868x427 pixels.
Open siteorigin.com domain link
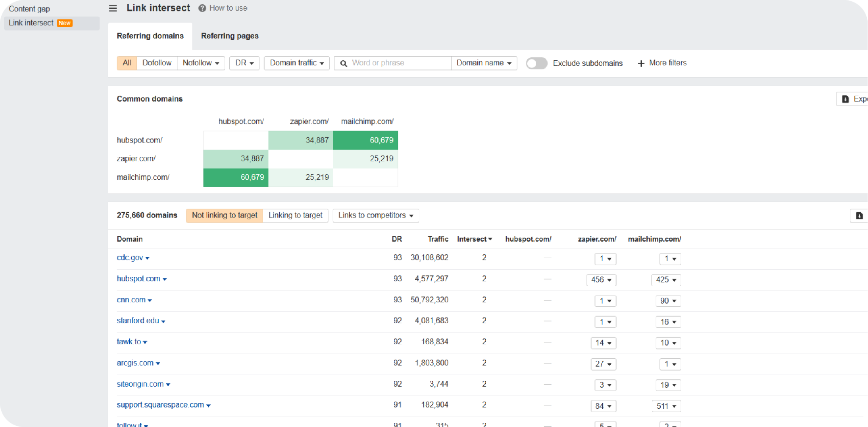[140, 384]
